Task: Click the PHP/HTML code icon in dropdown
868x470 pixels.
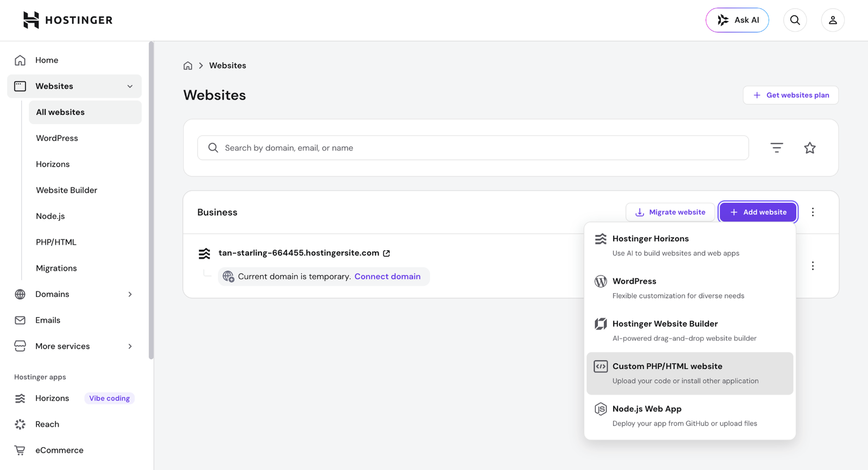Action: [x=601, y=366]
